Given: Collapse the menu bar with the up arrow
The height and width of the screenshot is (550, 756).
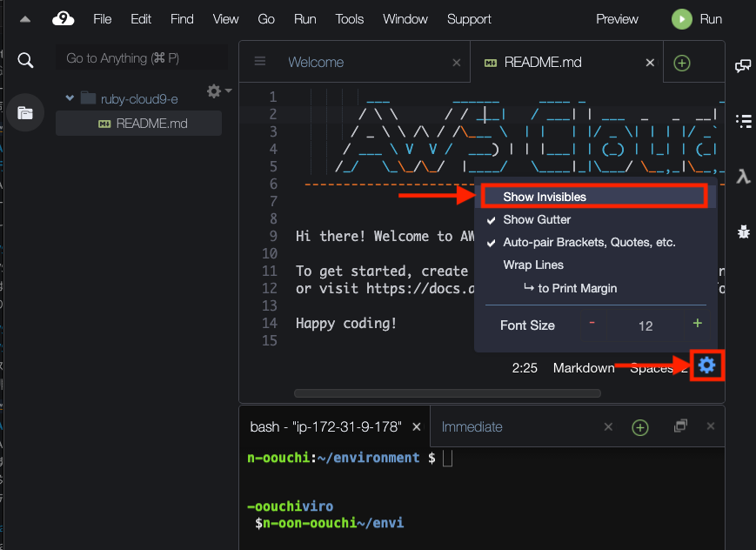Looking at the screenshot, I should click(x=25, y=19).
